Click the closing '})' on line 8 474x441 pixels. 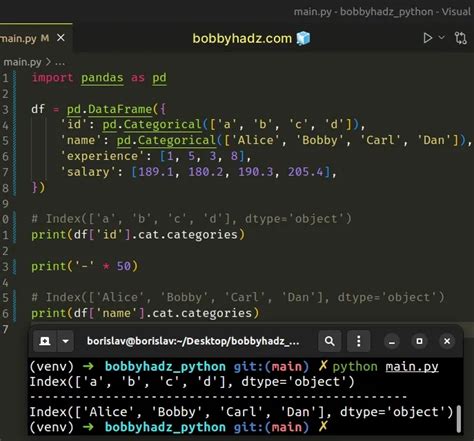coord(38,187)
